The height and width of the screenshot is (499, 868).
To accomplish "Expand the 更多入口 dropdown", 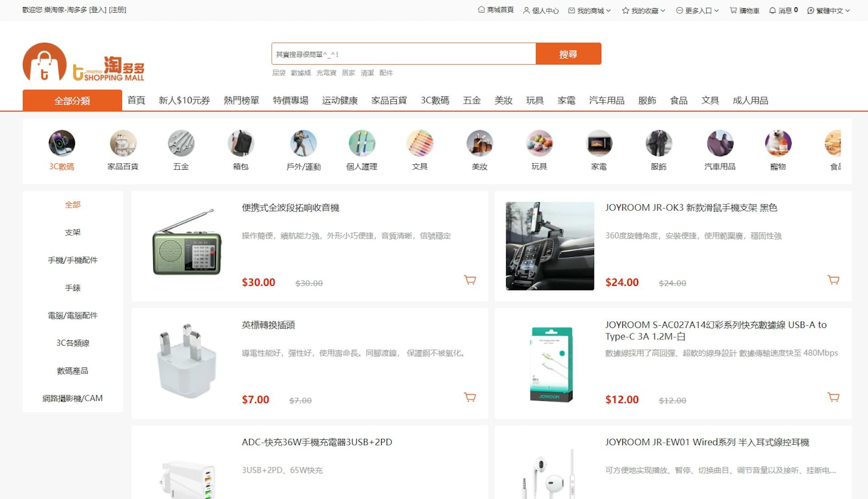I will (698, 10).
